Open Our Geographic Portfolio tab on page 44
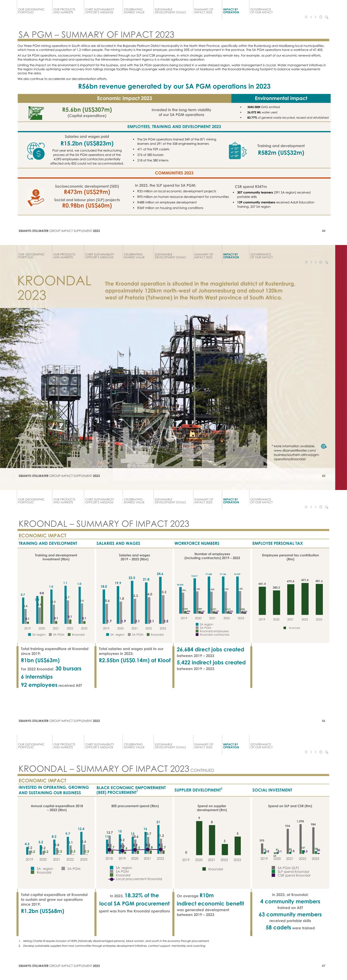 pyautogui.click(x=31, y=11)
